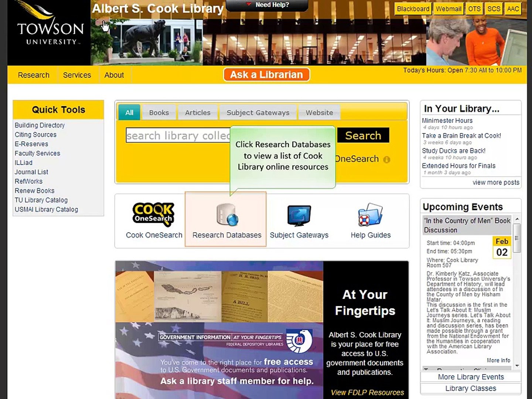Screen dimensions: 532x399
Task: Select the All search tab
Action: (x=129, y=112)
